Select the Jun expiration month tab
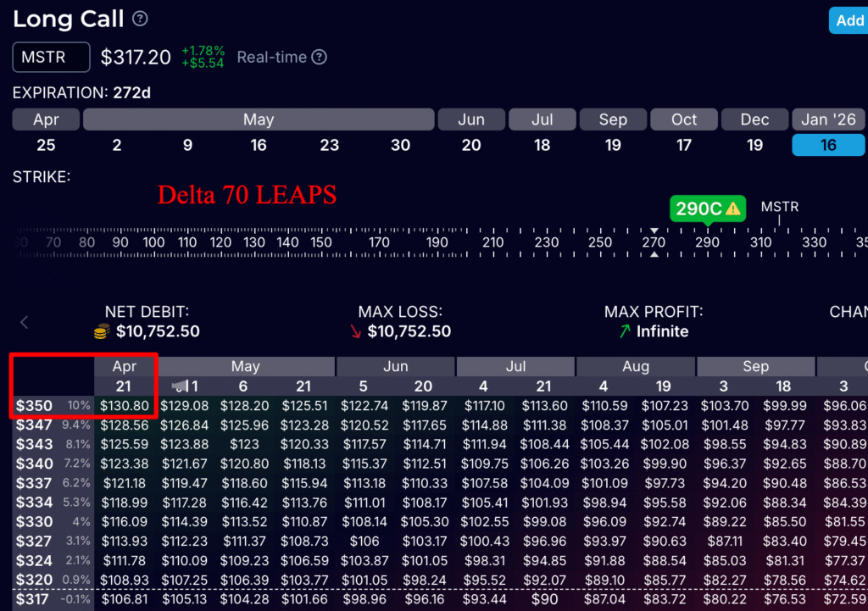The width and height of the screenshot is (868, 611). click(471, 119)
